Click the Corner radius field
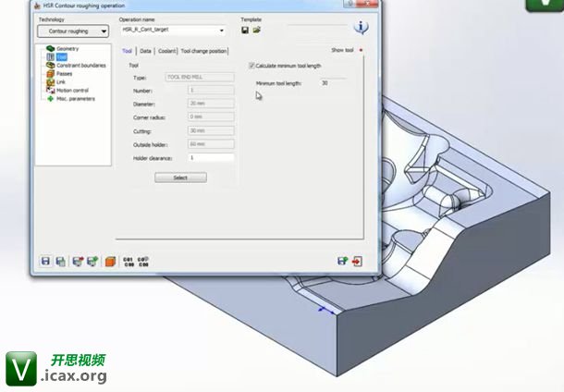 pos(211,116)
